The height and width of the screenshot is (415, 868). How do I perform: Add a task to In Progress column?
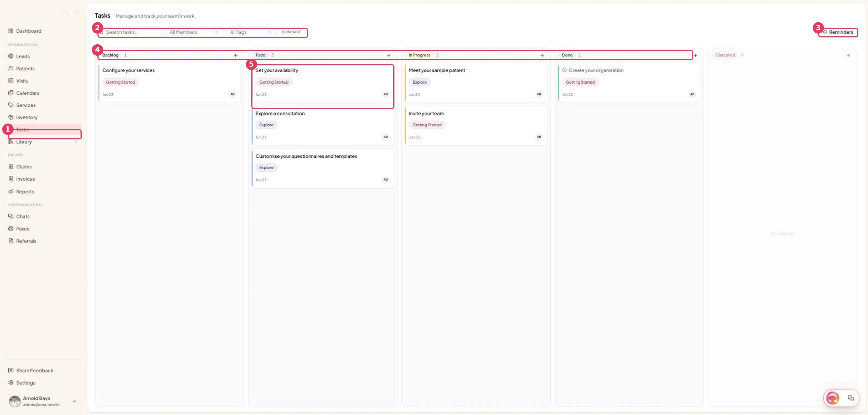click(542, 55)
